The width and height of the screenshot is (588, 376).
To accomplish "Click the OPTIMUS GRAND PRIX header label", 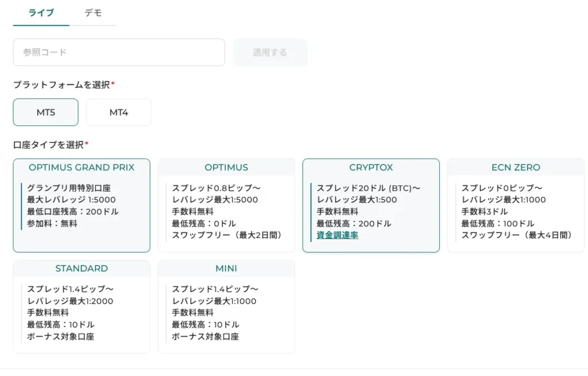I will (x=81, y=167).
